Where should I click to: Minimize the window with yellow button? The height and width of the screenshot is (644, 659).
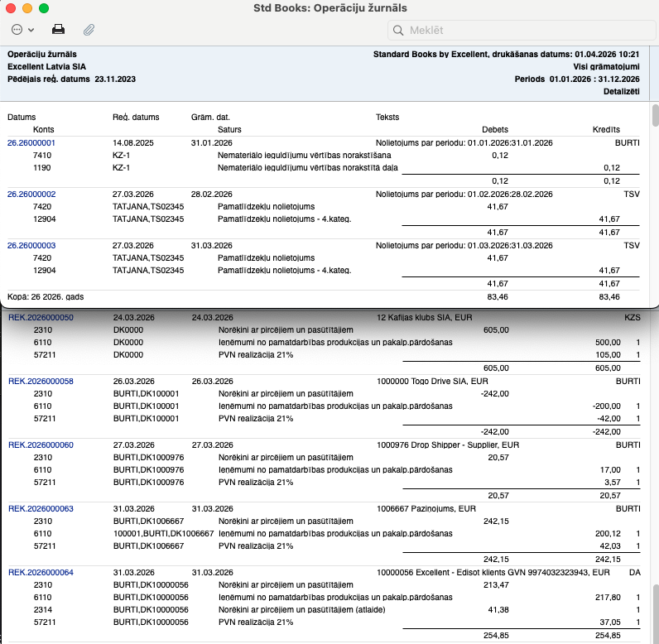point(27,7)
